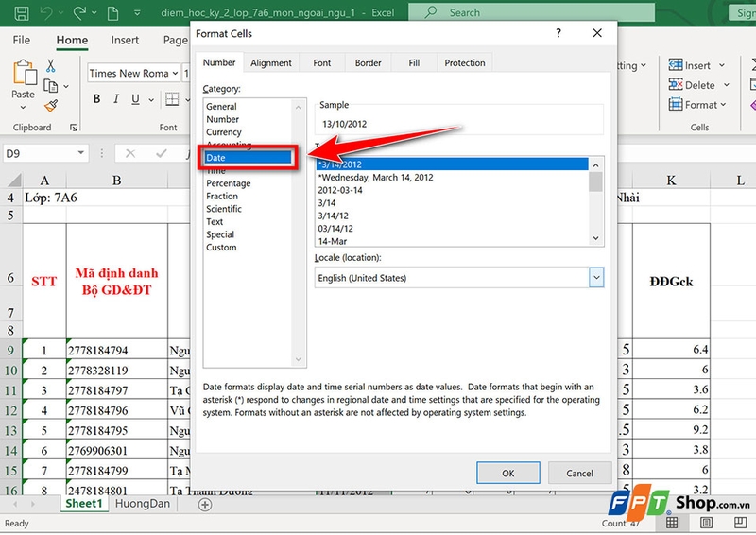Expand the Paste options arrow
This screenshot has height=535, width=756.
[x=23, y=107]
